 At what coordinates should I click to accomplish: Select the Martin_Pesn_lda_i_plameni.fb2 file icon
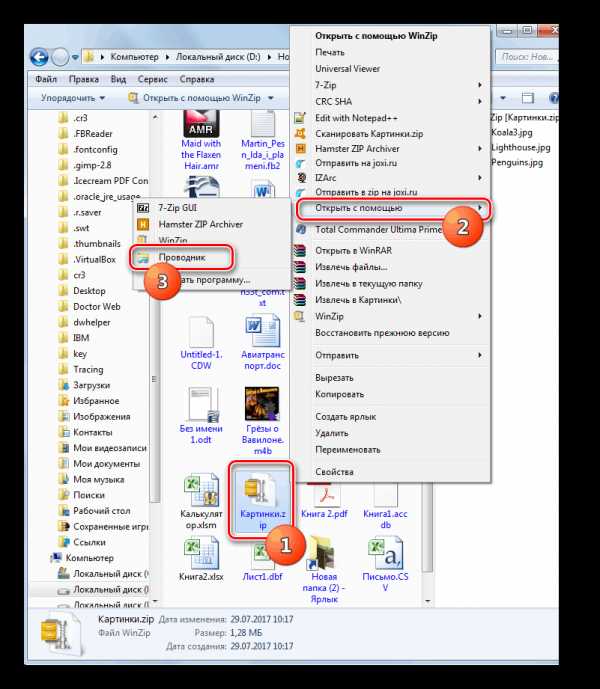pos(262,123)
